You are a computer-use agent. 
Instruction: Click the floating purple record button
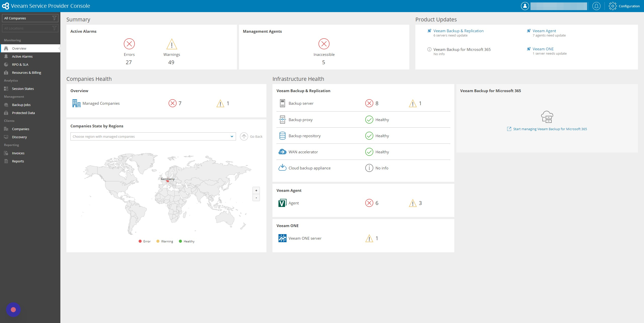(x=13, y=310)
